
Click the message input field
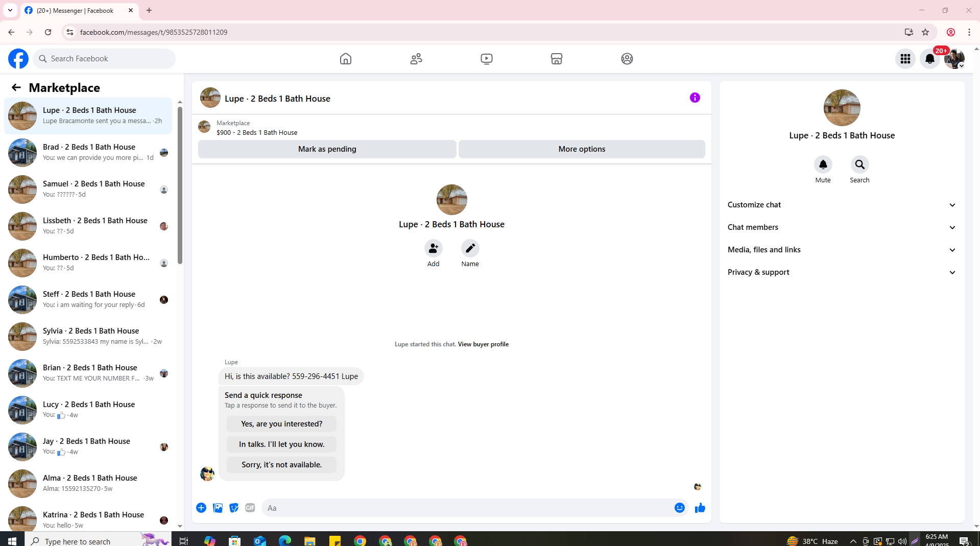pos(467,508)
